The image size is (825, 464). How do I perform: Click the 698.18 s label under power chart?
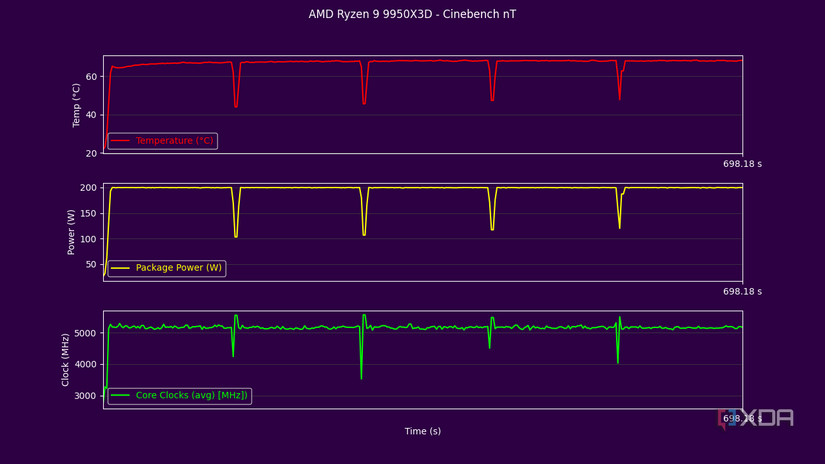pos(742,291)
